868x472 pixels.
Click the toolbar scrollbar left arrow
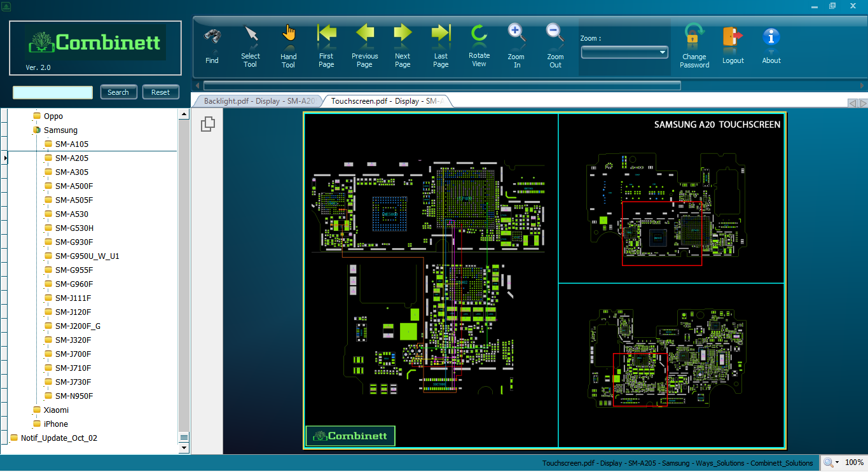(198, 85)
